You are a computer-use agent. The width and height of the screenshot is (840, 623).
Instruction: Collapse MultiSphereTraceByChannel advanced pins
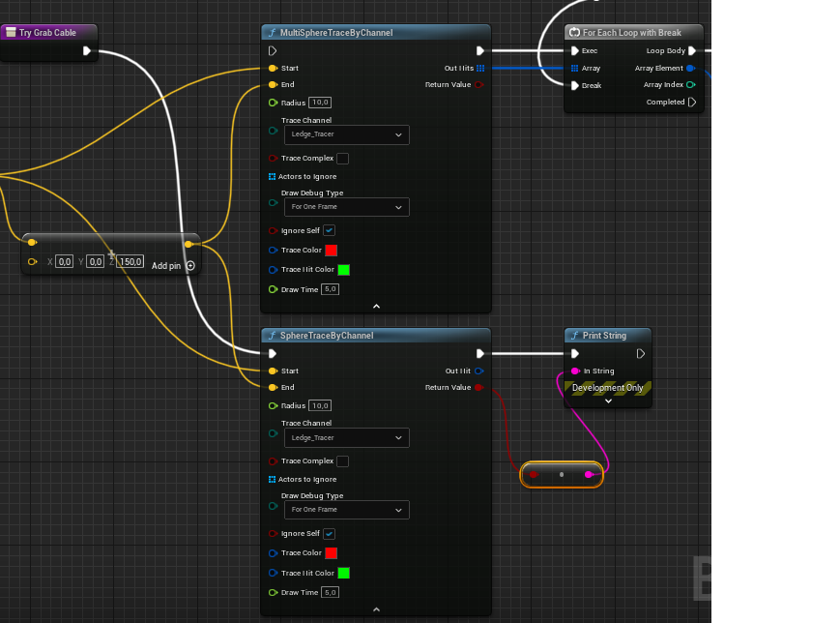click(376, 306)
